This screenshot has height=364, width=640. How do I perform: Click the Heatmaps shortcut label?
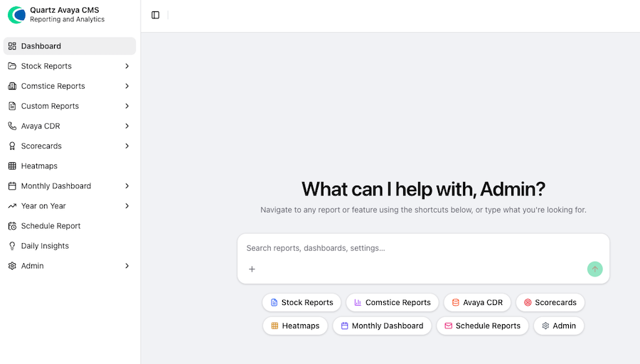click(301, 326)
